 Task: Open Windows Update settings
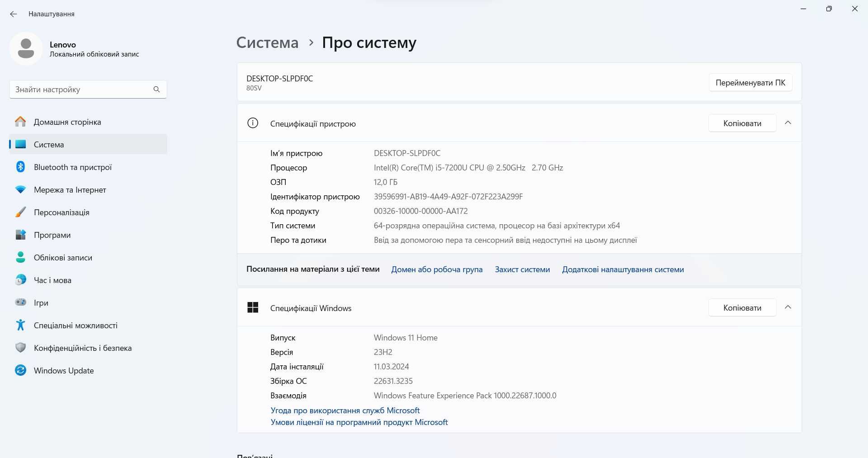click(x=88, y=370)
